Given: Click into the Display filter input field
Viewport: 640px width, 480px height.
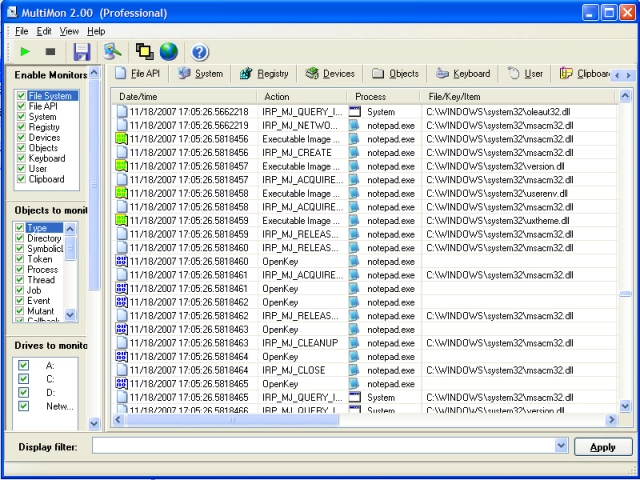Looking at the screenshot, I should tap(324, 446).
